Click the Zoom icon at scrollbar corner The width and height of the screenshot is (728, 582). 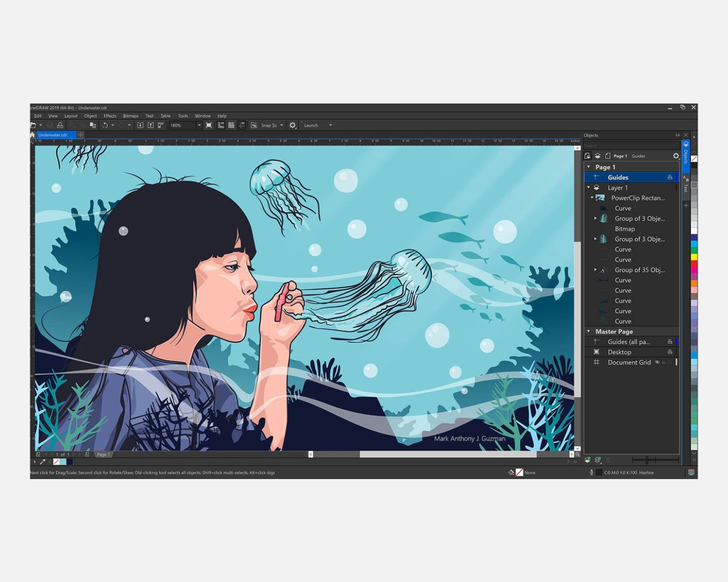click(x=577, y=454)
